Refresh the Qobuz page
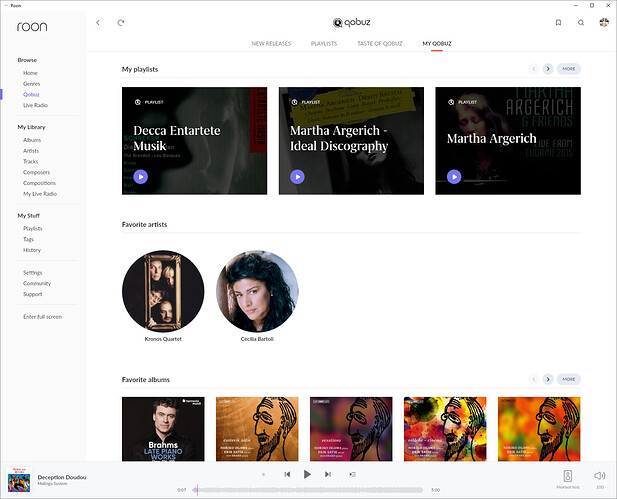This screenshot has width=617, height=499. pyautogui.click(x=121, y=23)
